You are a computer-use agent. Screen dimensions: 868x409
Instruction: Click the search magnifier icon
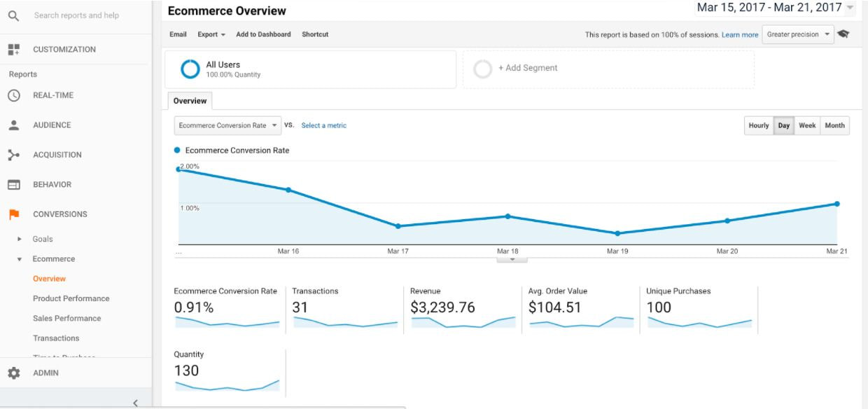14,15
